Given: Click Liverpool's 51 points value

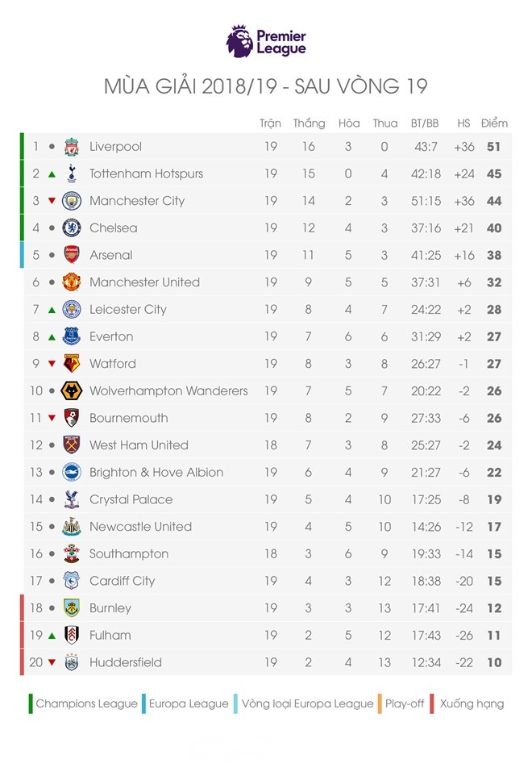Looking at the screenshot, I should click(x=494, y=147).
